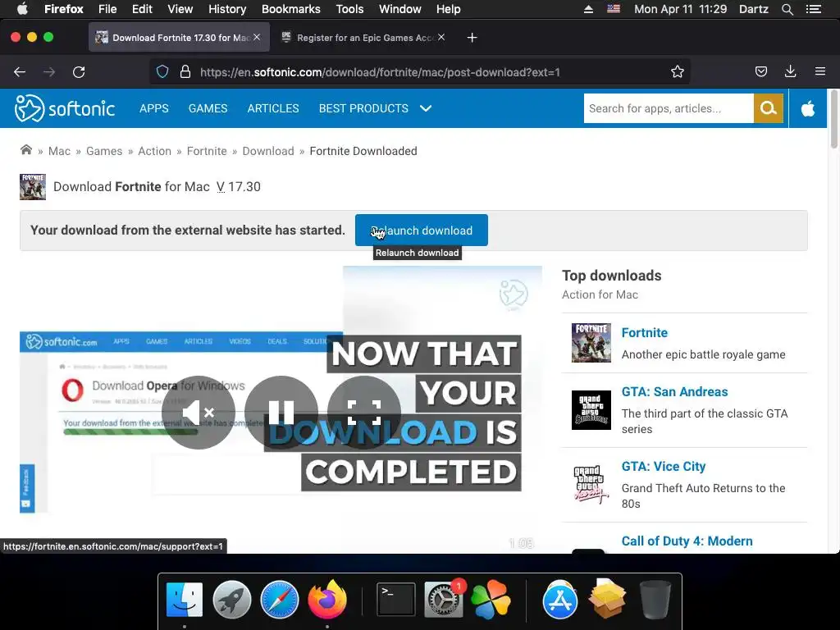The image size is (840, 630).
Task: Open GTA: San Andreas in Top downloads
Action: pyautogui.click(x=674, y=391)
